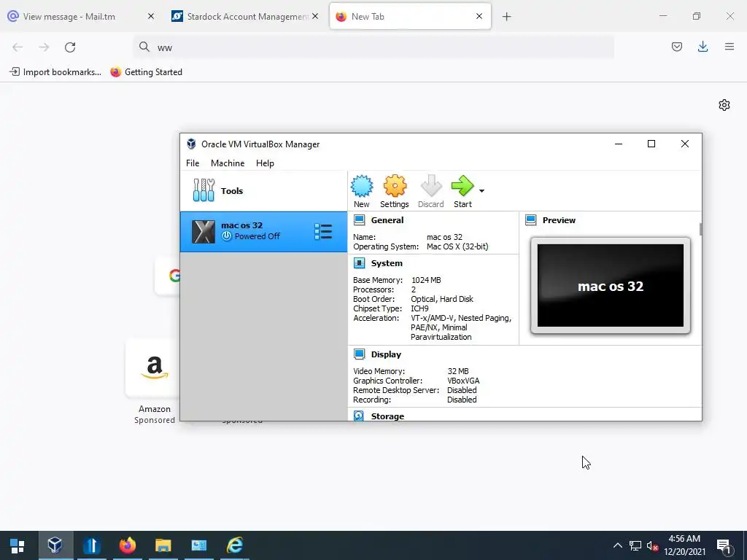Click Firefox icon in the taskbar
Image resolution: width=747 pixels, height=560 pixels.
tap(127, 545)
